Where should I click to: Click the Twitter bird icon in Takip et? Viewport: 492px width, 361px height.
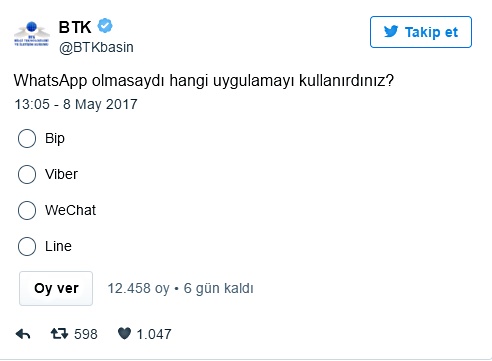coord(391,32)
